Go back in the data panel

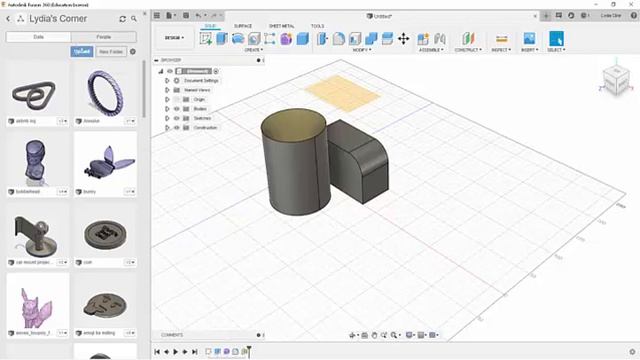(x=8, y=19)
